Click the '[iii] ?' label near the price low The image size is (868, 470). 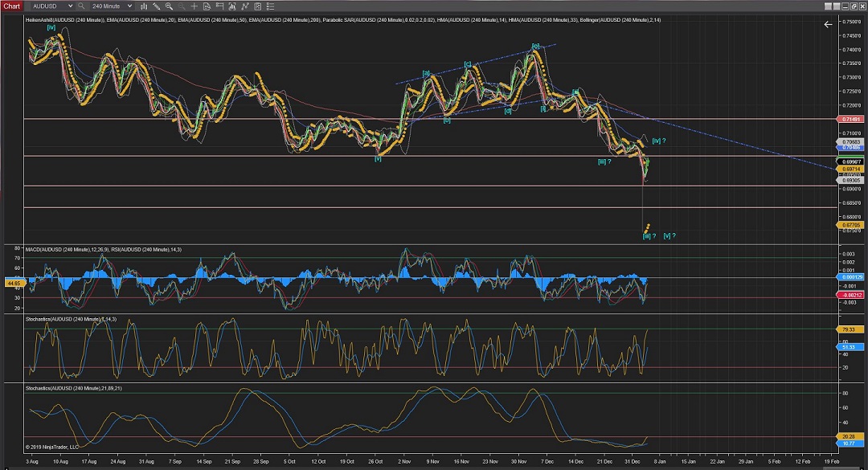pos(649,236)
